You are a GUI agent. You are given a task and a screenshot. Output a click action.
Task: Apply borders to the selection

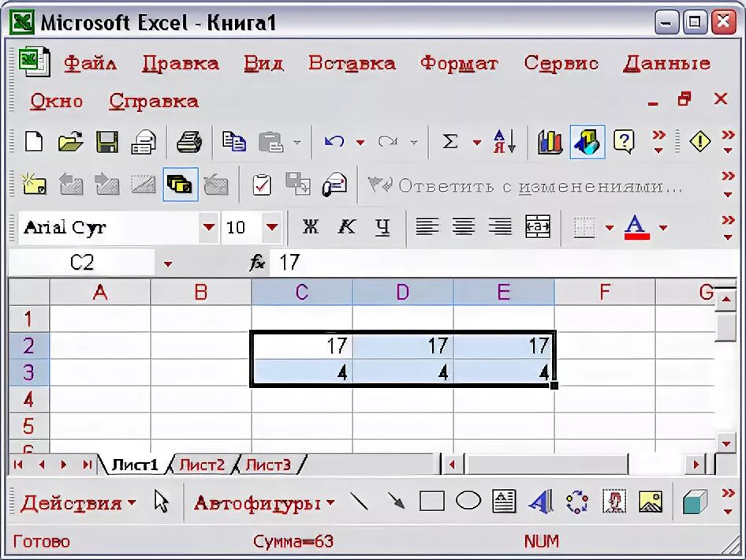click(x=584, y=227)
